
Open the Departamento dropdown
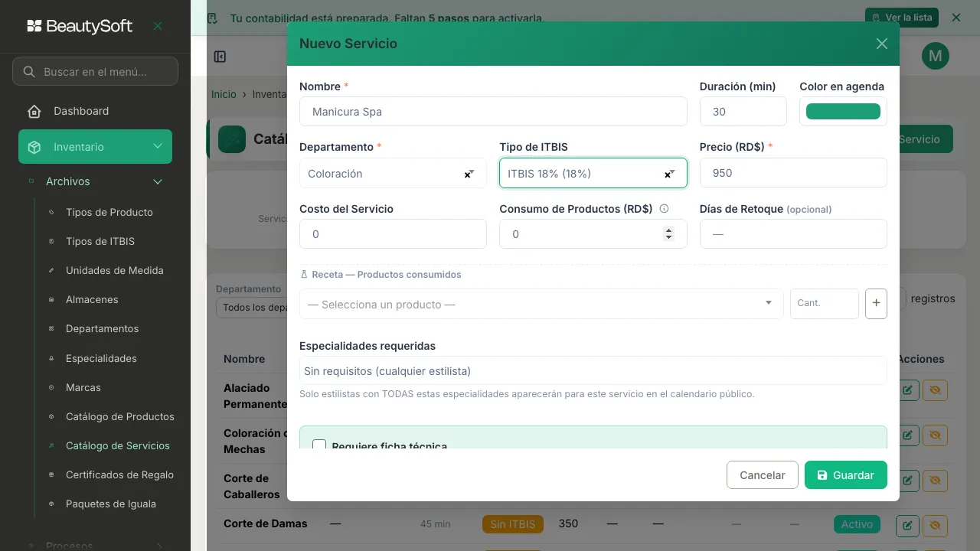(x=393, y=173)
